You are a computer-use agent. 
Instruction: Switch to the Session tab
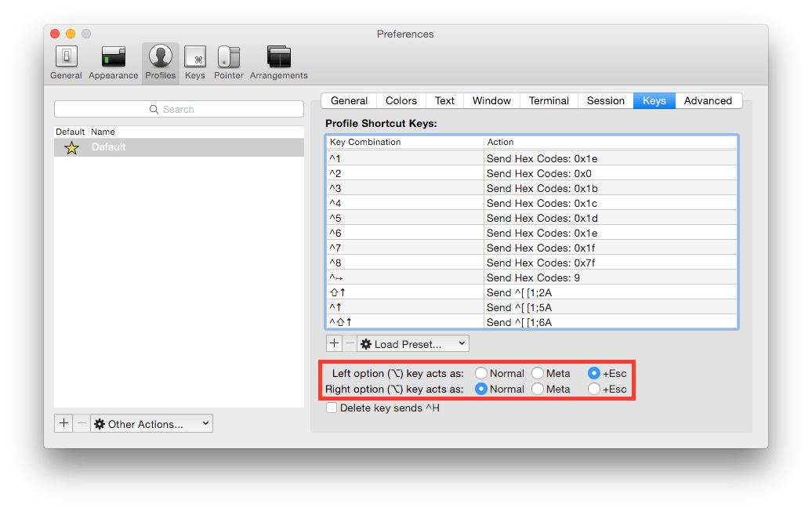[x=605, y=100]
